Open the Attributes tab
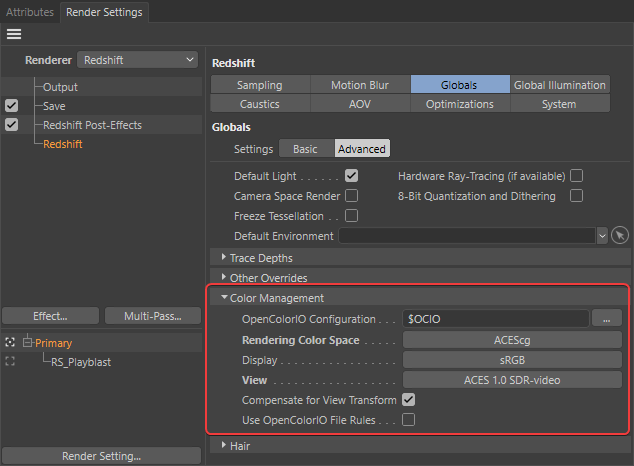 click(29, 12)
